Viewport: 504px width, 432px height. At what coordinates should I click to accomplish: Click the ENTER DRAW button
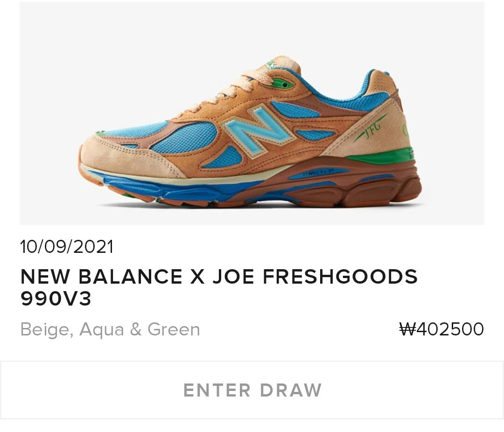coord(252,390)
